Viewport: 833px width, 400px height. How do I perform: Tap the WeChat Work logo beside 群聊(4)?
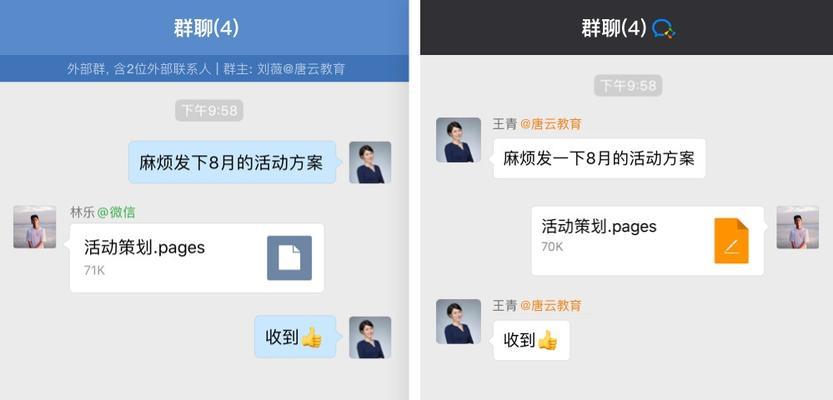(664, 28)
